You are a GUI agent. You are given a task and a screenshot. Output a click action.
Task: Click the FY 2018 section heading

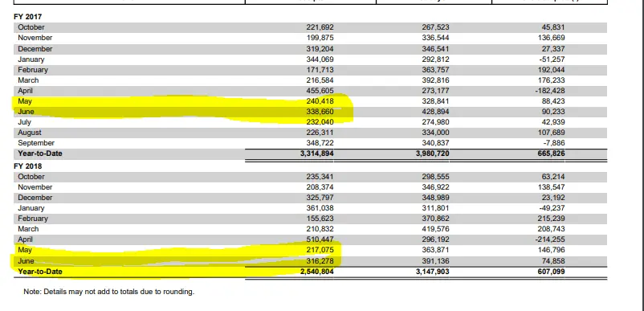(28, 166)
